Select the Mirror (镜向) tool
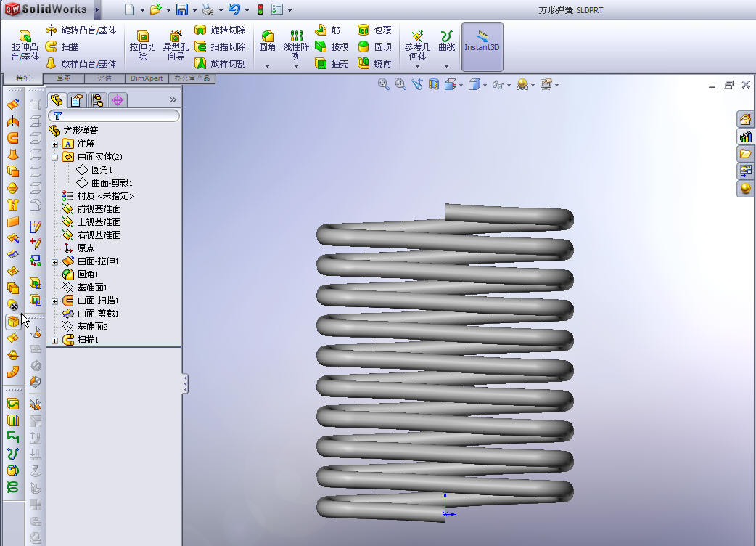The height and width of the screenshot is (546, 756). coord(374,63)
